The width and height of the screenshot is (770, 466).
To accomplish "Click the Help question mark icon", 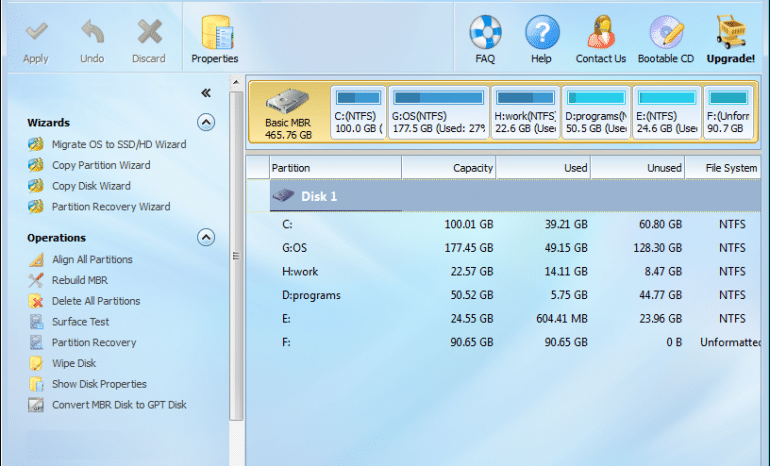I will [541, 32].
